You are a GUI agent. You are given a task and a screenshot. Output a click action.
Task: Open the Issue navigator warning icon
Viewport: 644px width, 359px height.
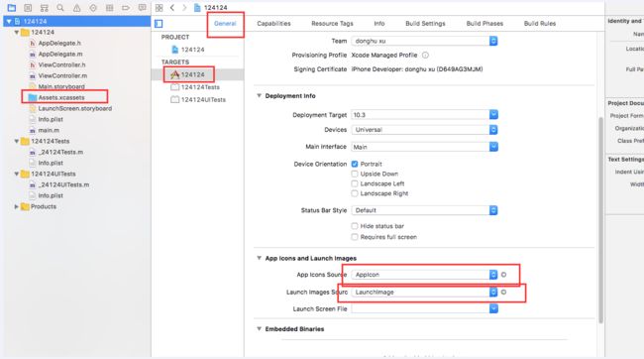[77, 8]
